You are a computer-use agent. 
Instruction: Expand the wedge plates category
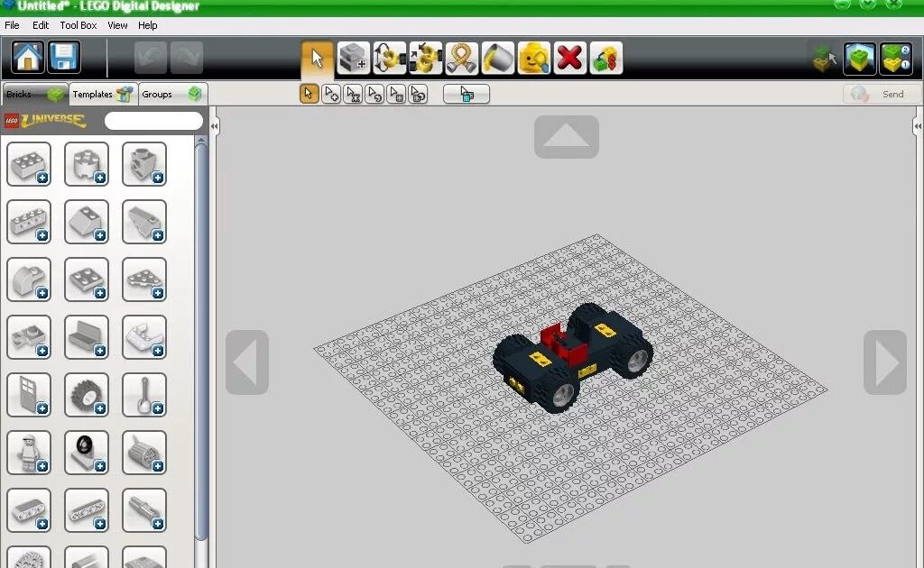click(x=144, y=279)
